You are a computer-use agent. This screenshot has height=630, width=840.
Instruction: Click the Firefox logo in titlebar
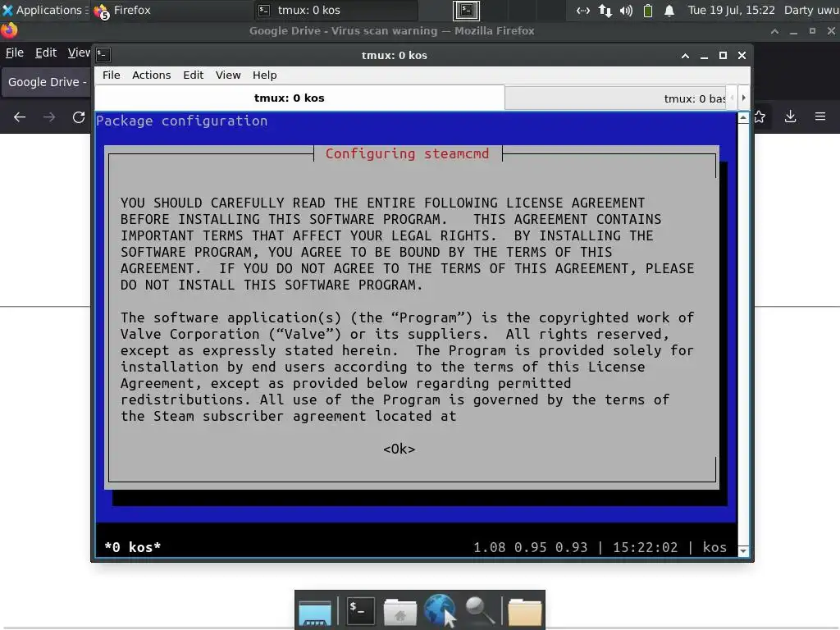pos(9,30)
